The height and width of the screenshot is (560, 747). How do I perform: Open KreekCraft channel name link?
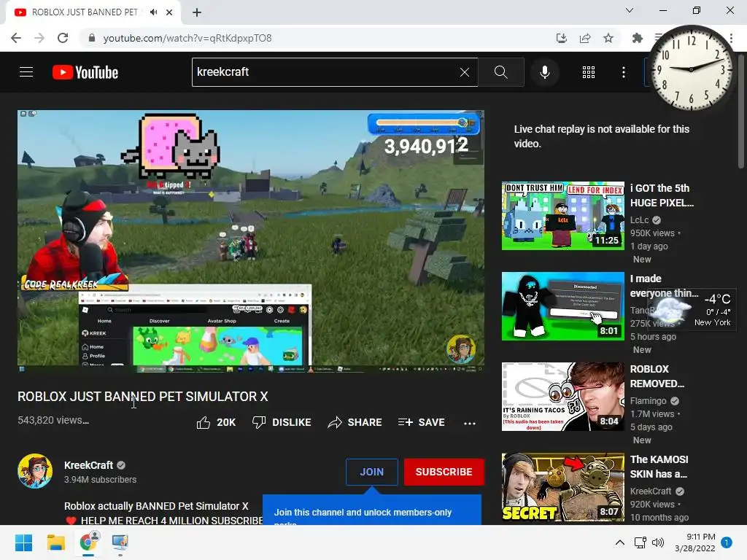pyautogui.click(x=88, y=465)
